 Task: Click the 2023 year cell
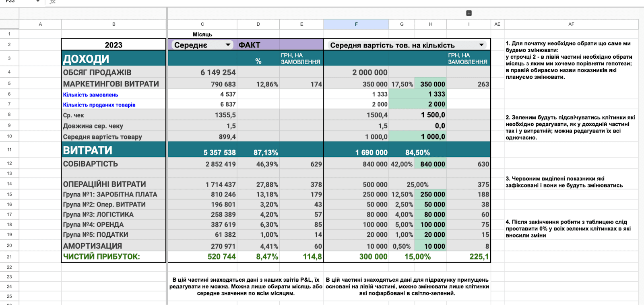click(114, 45)
